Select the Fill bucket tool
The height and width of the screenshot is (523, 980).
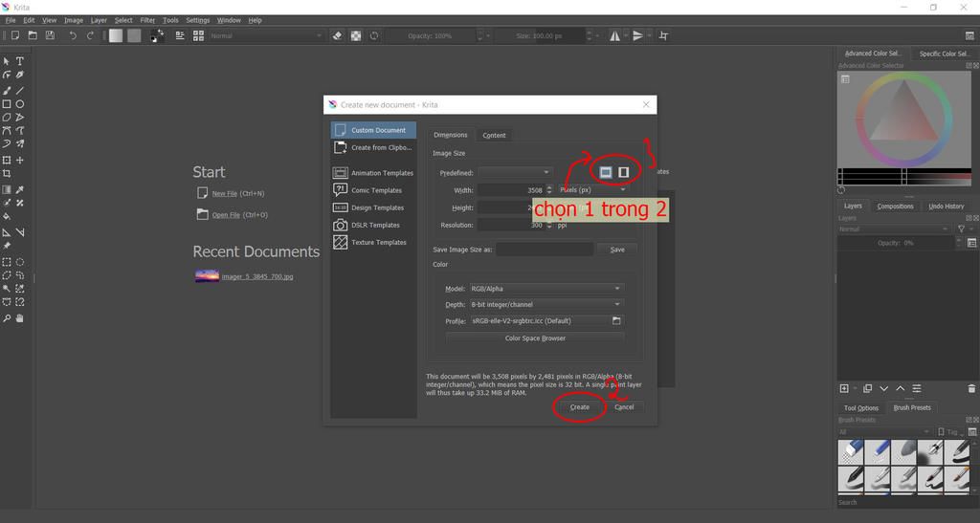[x=7, y=217]
